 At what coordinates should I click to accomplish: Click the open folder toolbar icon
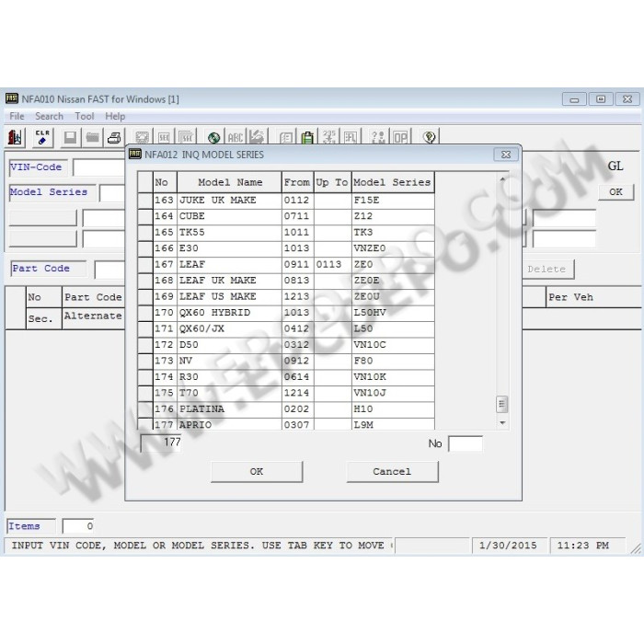click(x=92, y=137)
